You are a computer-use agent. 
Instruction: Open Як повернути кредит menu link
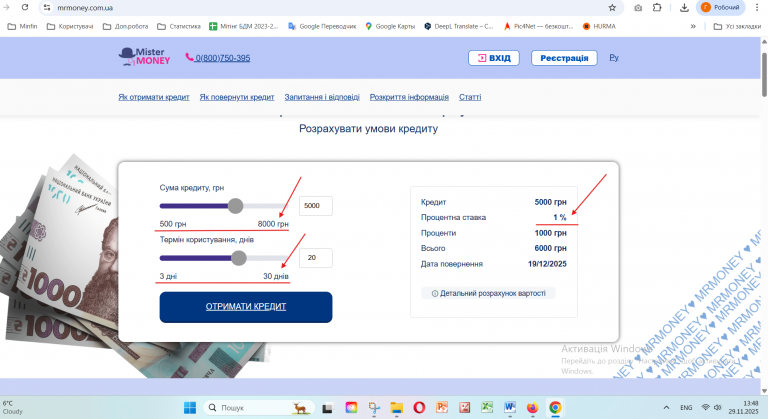237,97
